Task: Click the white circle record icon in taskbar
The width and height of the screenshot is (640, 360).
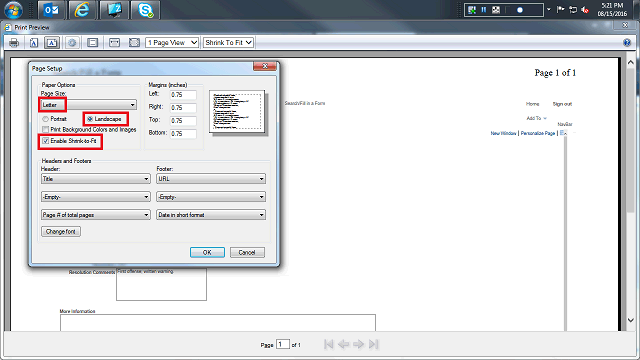Action: [520, 10]
